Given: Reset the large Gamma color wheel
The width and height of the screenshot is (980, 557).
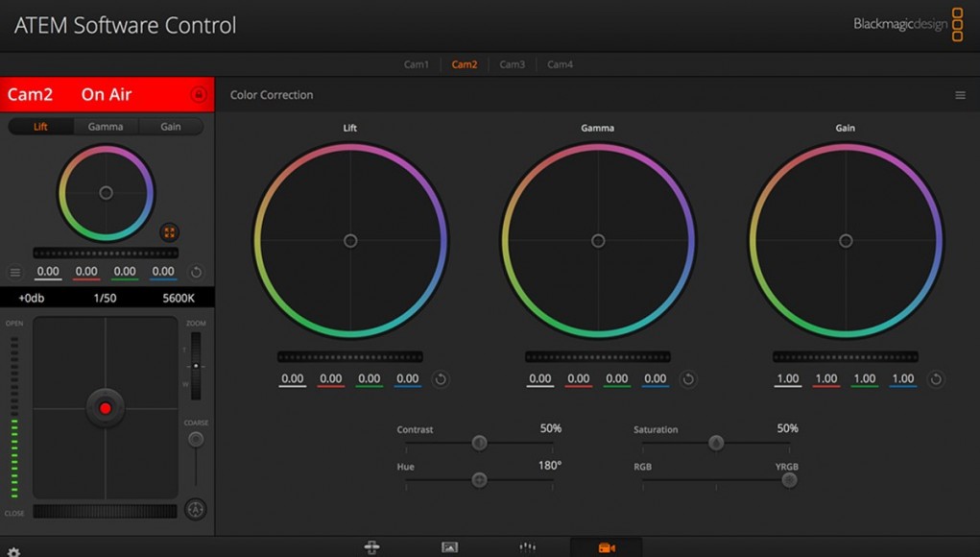Looking at the screenshot, I should [688, 378].
